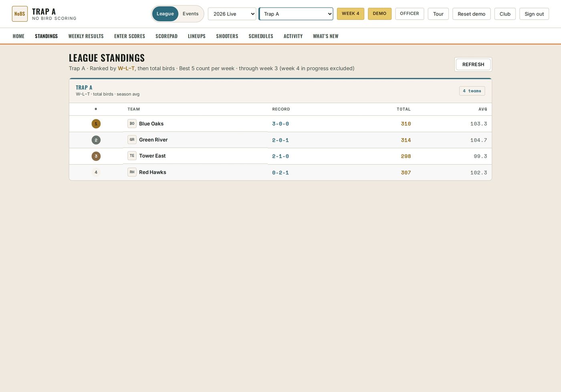Click the rank 1 gold medal badge
Viewport: 561px width, 392px height.
pyautogui.click(x=96, y=124)
